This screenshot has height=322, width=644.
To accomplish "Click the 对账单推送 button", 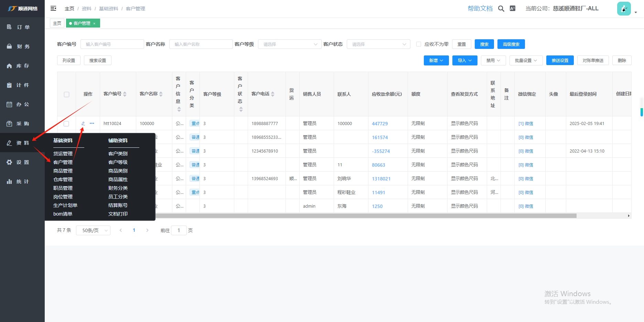I will click(x=593, y=60).
